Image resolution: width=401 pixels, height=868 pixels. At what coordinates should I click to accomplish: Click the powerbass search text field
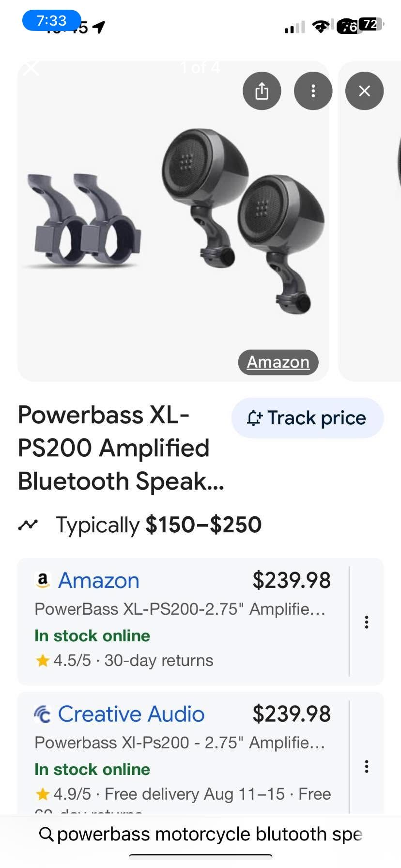[x=209, y=834]
